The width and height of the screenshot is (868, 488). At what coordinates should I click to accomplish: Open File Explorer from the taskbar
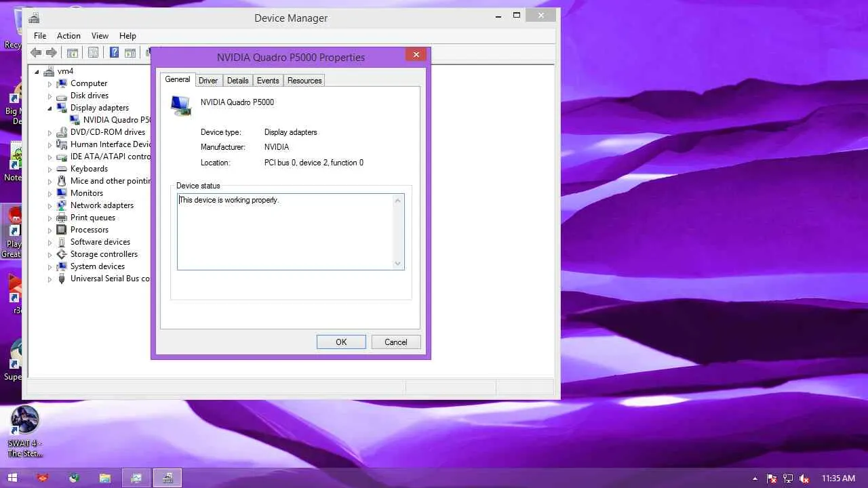[104, 478]
